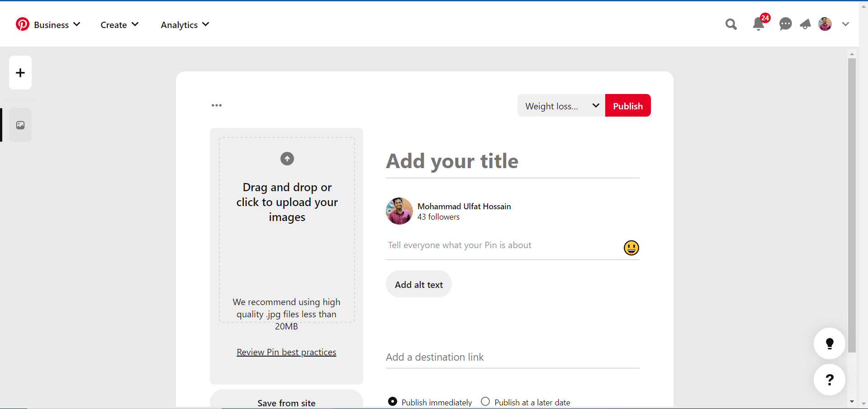Image resolution: width=868 pixels, height=409 pixels.
Task: View notifications from the bell icon
Action: (758, 24)
